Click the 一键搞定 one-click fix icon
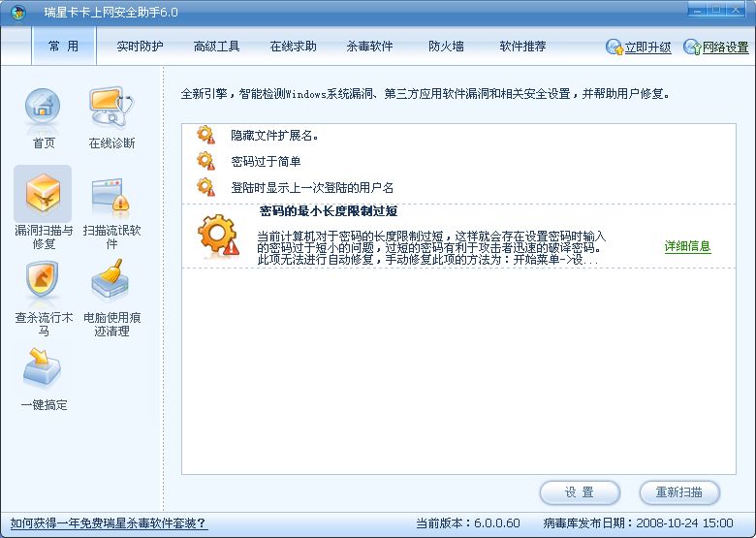756x538 pixels. coord(43,368)
